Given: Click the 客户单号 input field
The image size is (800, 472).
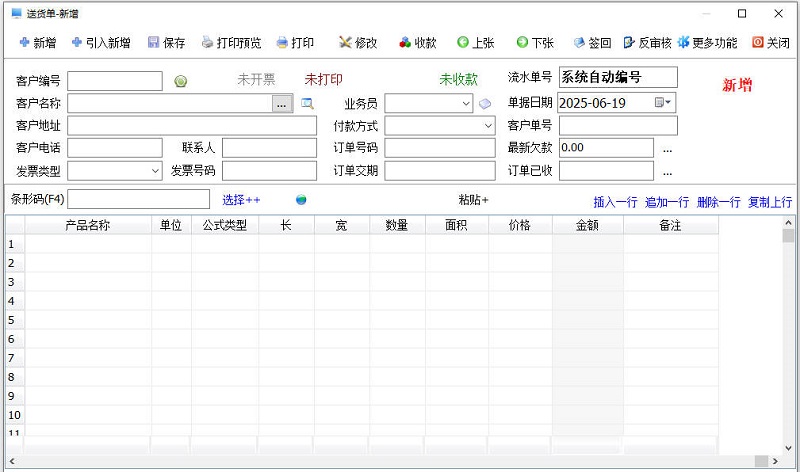Looking at the screenshot, I should (618, 126).
